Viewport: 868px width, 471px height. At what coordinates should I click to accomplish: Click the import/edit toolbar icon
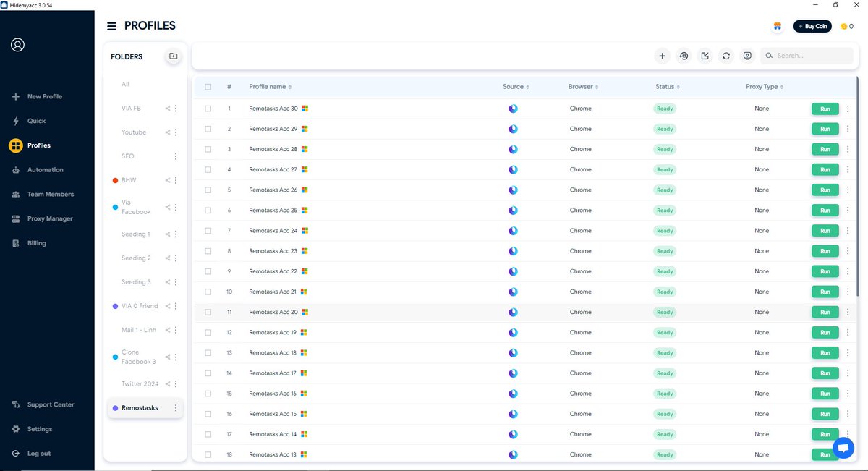[x=705, y=56]
